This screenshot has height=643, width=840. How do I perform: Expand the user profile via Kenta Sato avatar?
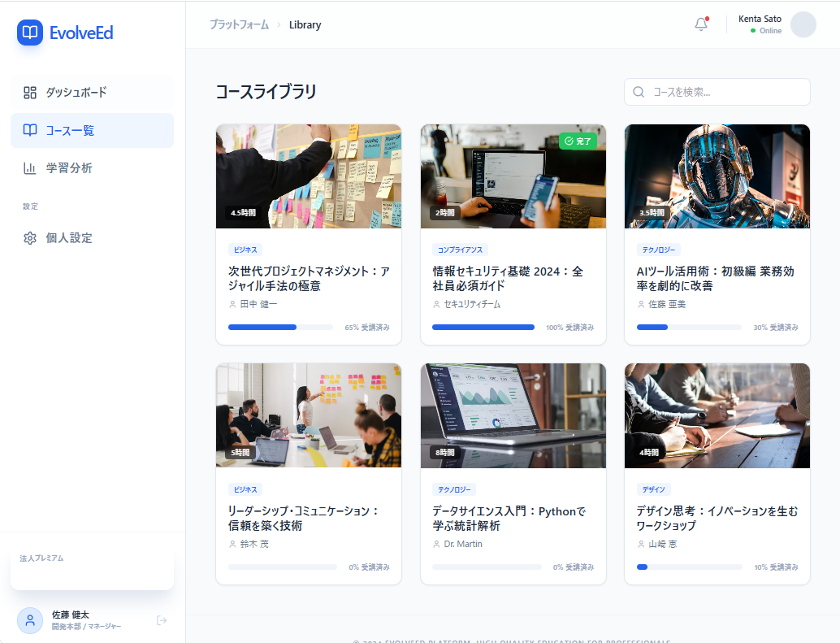803,24
